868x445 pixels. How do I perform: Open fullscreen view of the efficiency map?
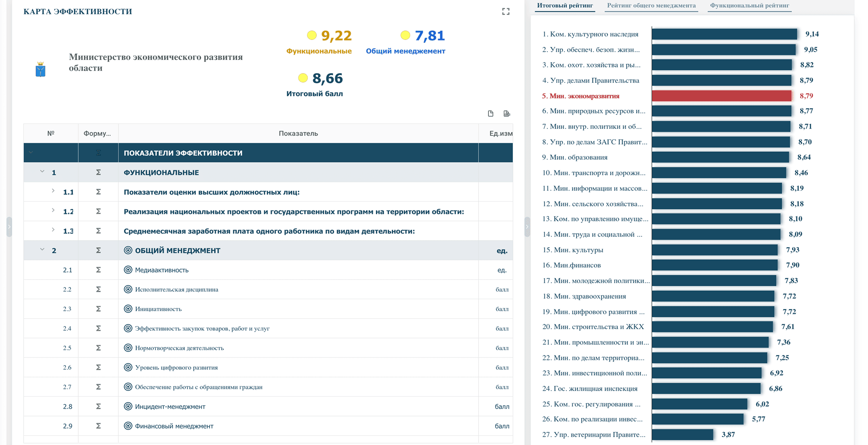(506, 11)
